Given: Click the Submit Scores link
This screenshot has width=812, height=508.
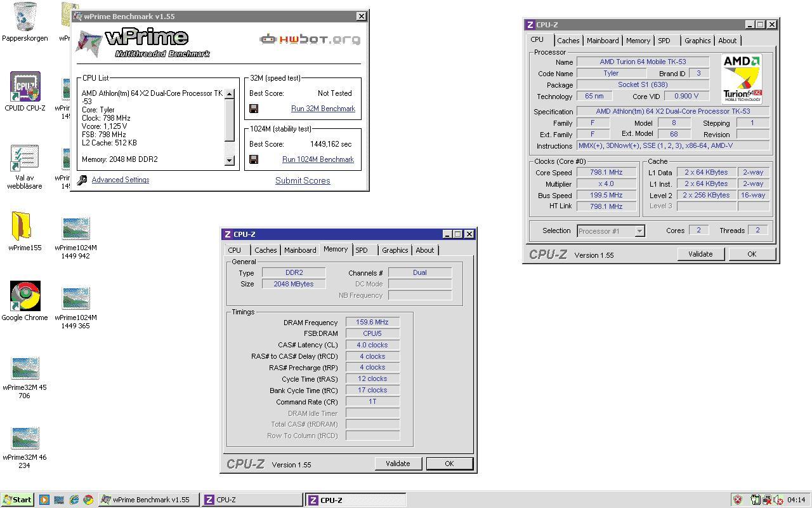Looking at the screenshot, I should [303, 180].
